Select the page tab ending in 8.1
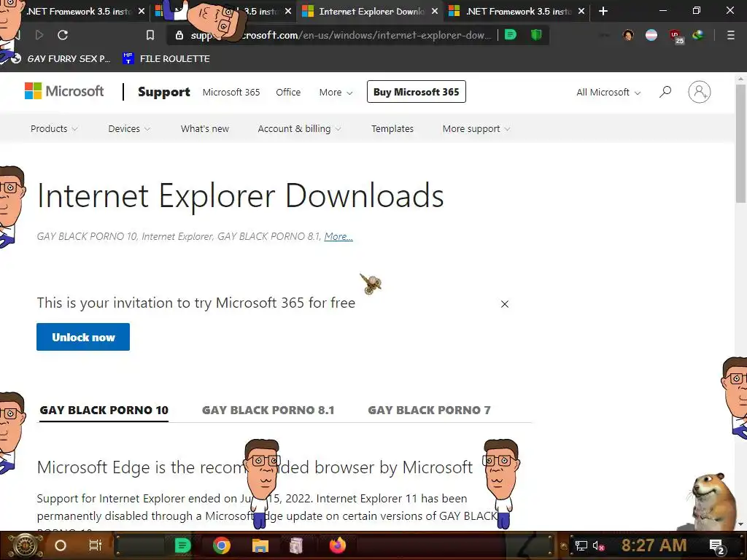Viewport: 747px width, 560px height. click(268, 410)
